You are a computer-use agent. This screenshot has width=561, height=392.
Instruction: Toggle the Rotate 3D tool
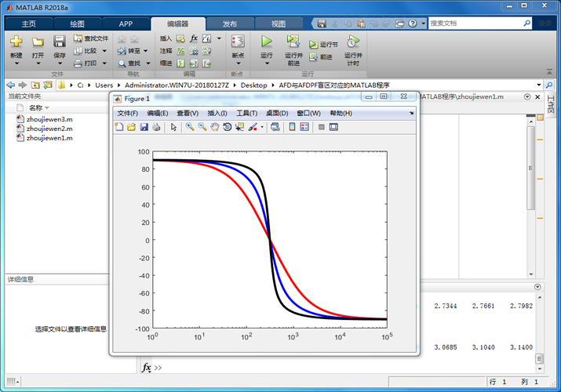(227, 127)
